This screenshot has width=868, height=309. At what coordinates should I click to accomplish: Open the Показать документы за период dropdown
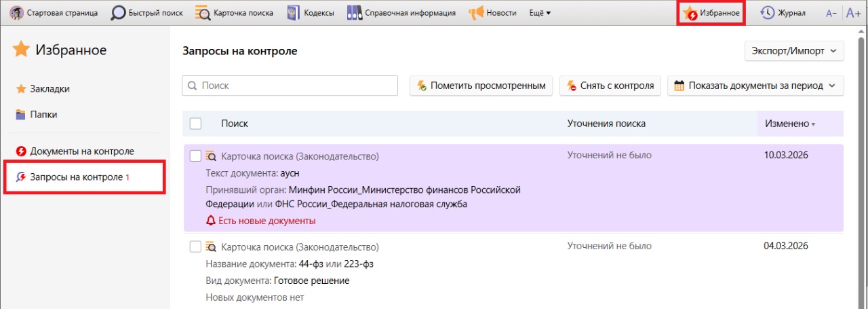(x=755, y=86)
